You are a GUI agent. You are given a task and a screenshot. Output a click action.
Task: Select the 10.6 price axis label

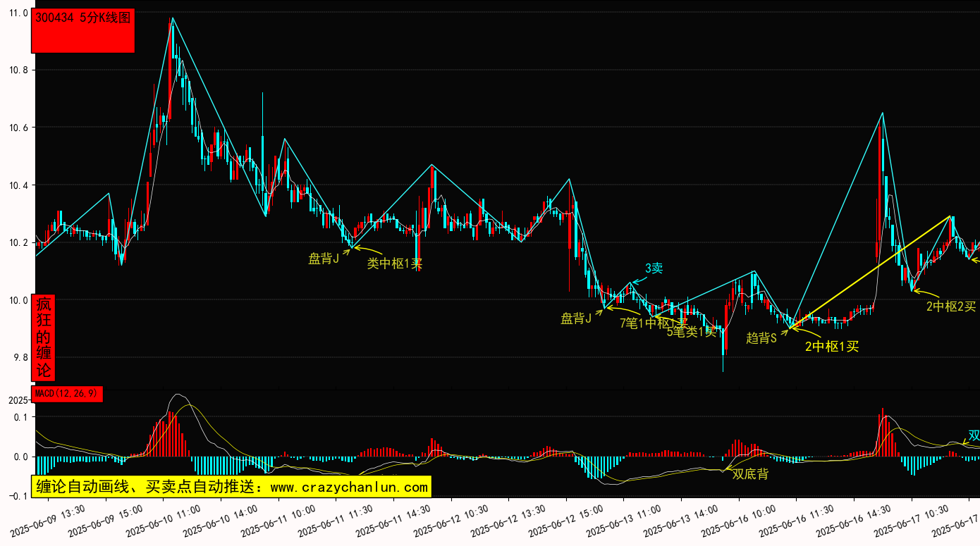tap(18, 128)
